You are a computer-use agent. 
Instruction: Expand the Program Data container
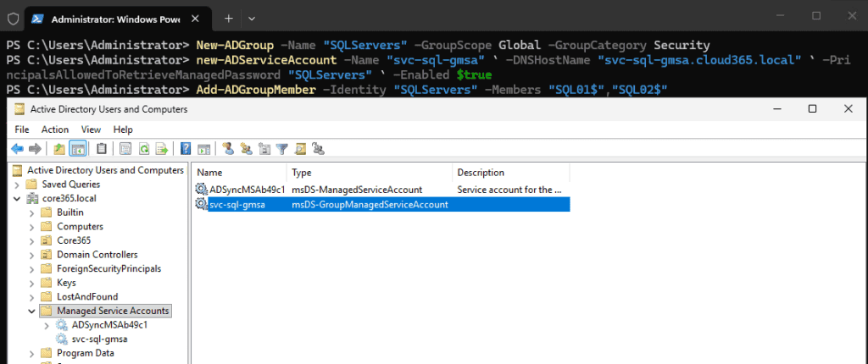pyautogui.click(x=31, y=353)
